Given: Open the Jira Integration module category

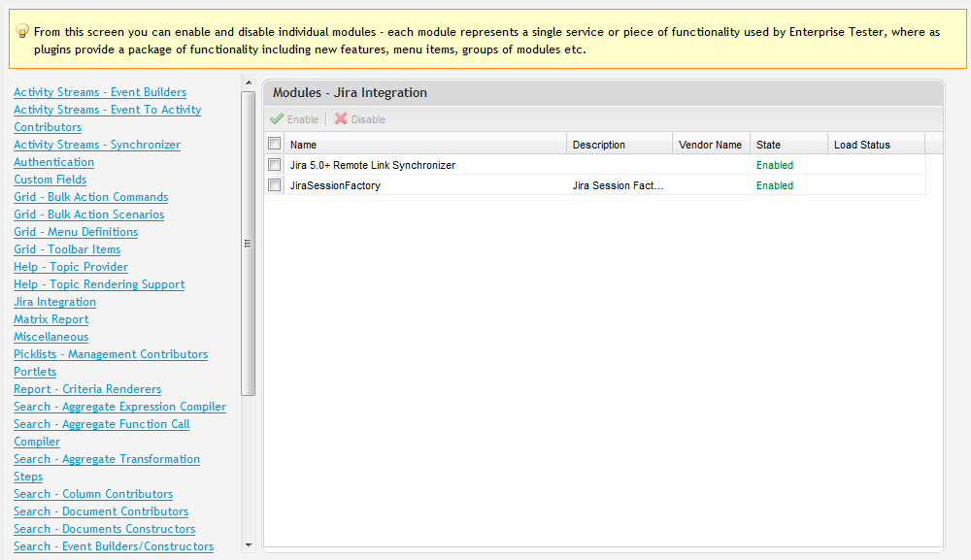Looking at the screenshot, I should [54, 302].
